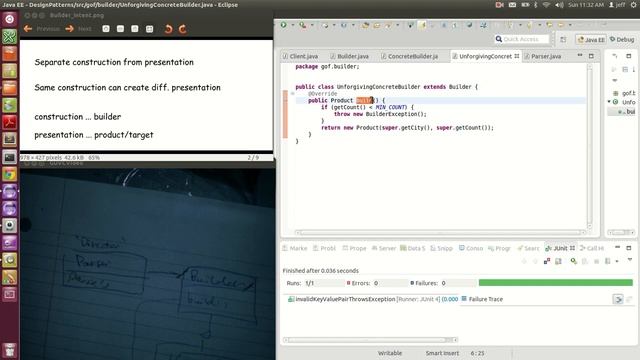Viewport: 640px width, 360px height.
Task: Close the UnforgivingConcreteBuilder editor tab
Action: pos(517,56)
